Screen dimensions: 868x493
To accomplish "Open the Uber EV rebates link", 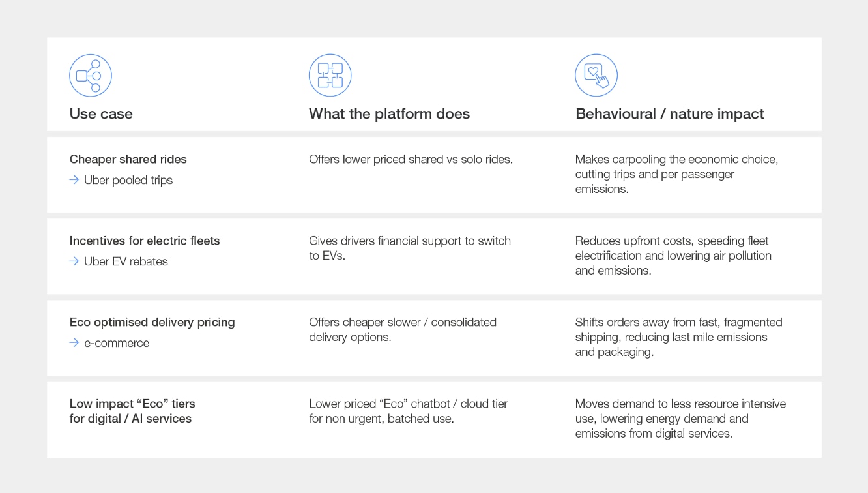I will (x=126, y=261).
